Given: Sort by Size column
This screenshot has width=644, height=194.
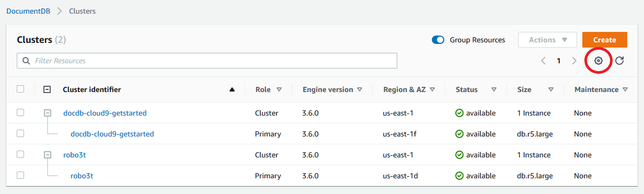Looking at the screenshot, I should [551, 89].
